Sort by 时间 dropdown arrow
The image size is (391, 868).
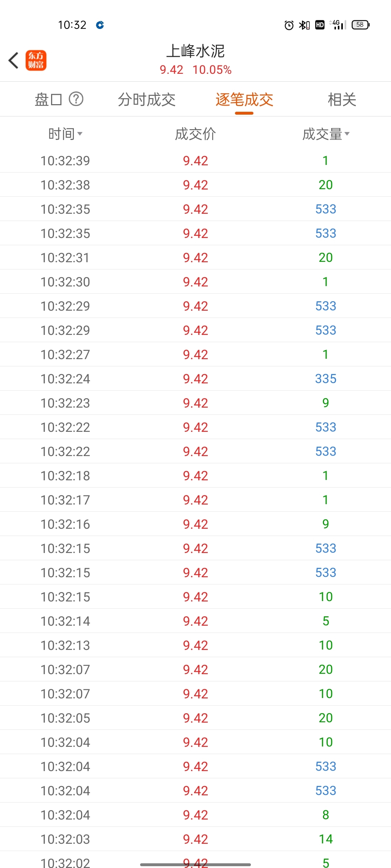tap(80, 134)
